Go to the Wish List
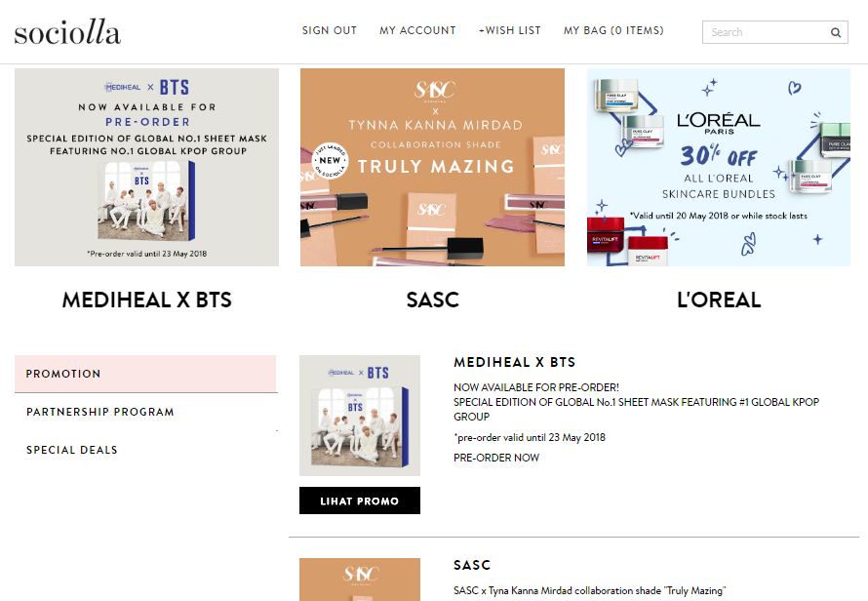This screenshot has width=868, height=601. 510,30
